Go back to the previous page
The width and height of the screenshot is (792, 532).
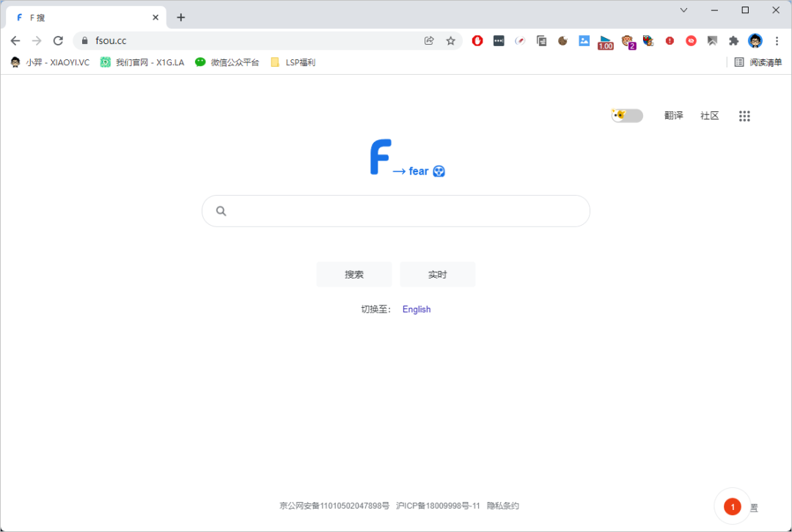[15, 41]
